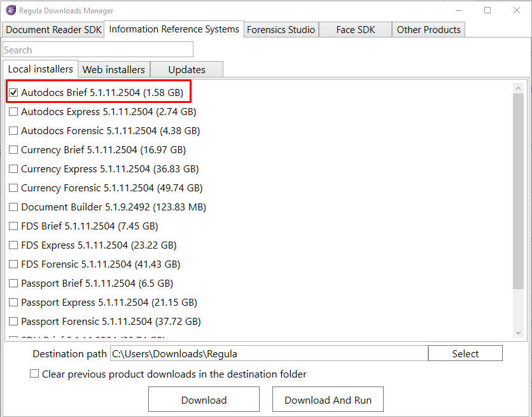
Task: Switch to the Web installers sub-tab
Action: (x=114, y=69)
